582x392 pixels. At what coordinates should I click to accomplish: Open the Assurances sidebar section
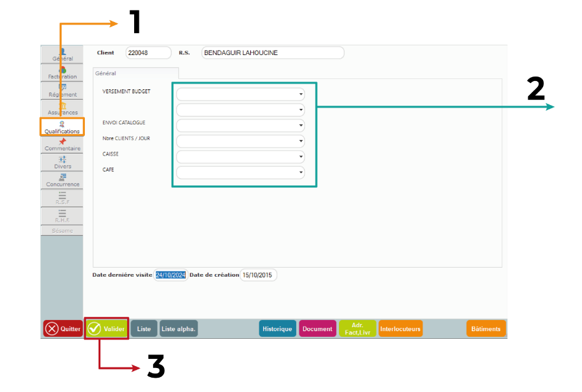(x=62, y=108)
